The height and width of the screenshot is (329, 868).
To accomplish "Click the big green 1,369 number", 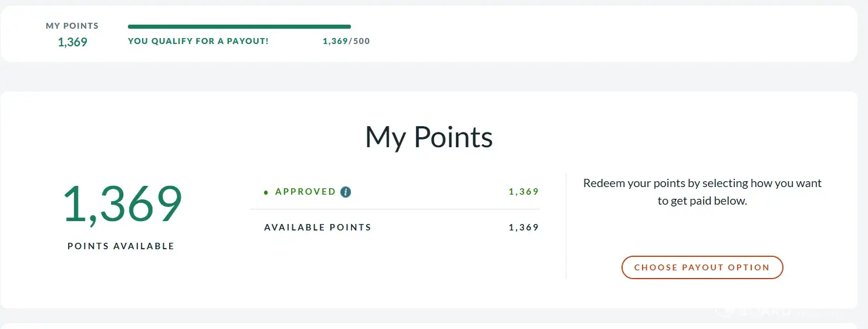I will pos(121,204).
